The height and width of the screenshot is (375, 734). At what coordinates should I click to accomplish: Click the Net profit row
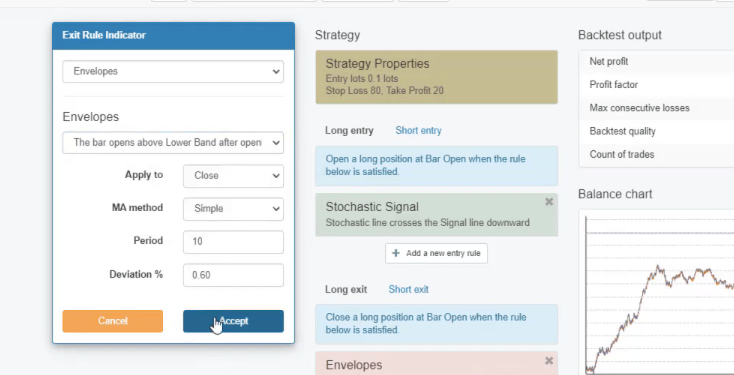[656, 62]
